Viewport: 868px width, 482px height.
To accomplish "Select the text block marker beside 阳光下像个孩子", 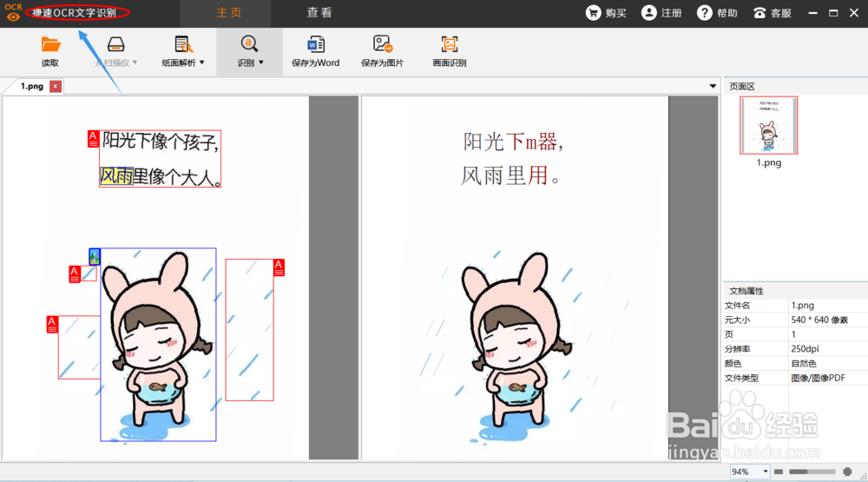I will click(x=93, y=139).
